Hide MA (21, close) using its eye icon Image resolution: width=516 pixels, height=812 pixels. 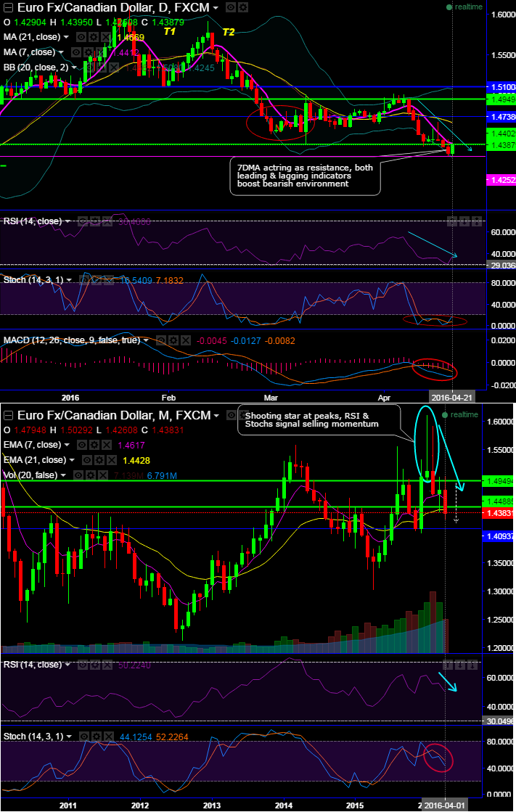pos(81,37)
